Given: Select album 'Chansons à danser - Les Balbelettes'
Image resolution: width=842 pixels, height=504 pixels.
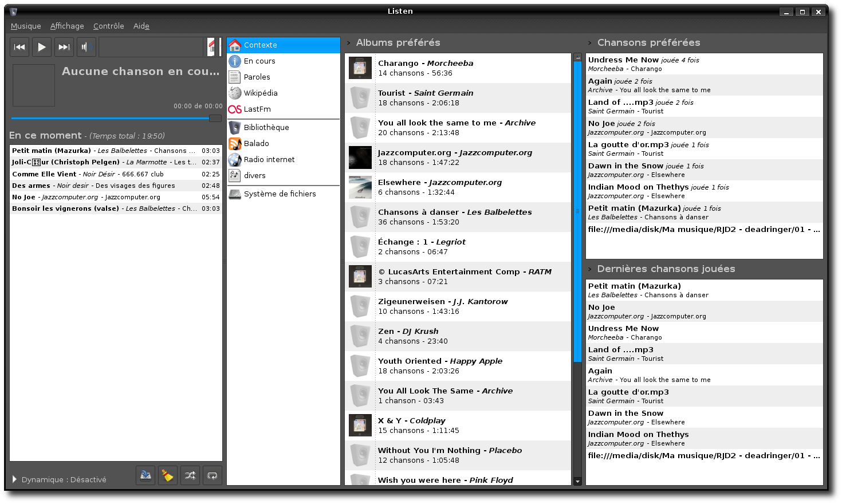Looking at the screenshot, I should (458, 217).
